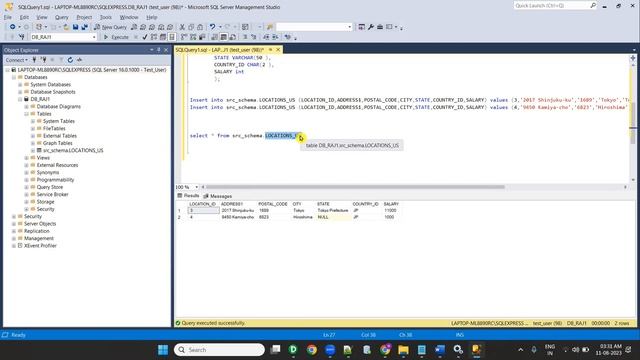The width and height of the screenshot is (640, 360).
Task: Click Connect plug icon in Object Explorer
Action: tap(34, 60)
